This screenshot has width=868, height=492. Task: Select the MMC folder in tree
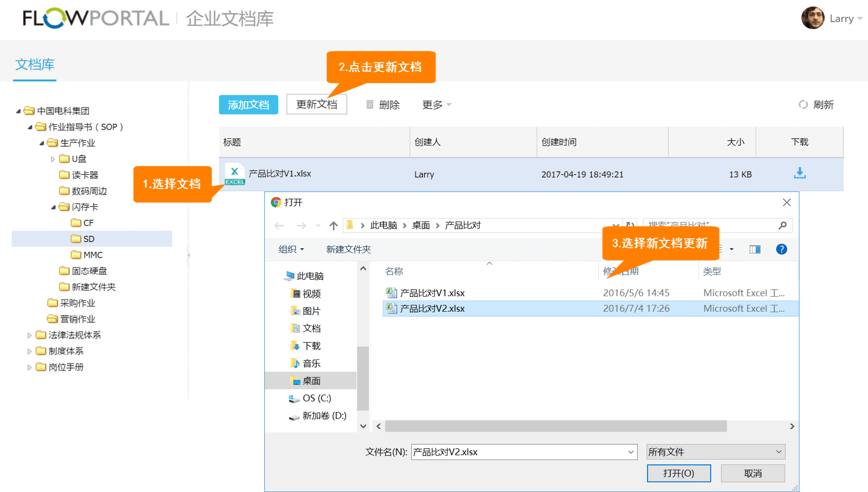[x=93, y=255]
